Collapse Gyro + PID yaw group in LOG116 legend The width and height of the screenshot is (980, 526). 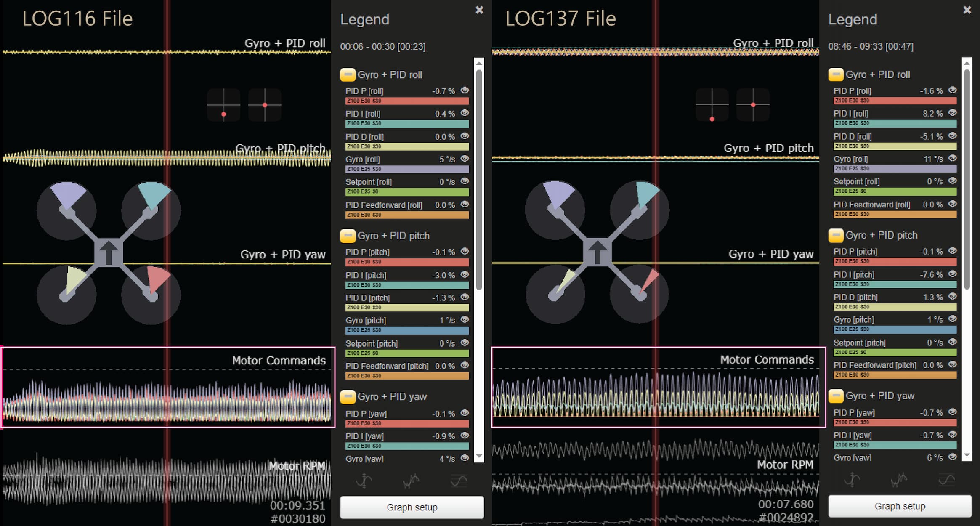[348, 397]
